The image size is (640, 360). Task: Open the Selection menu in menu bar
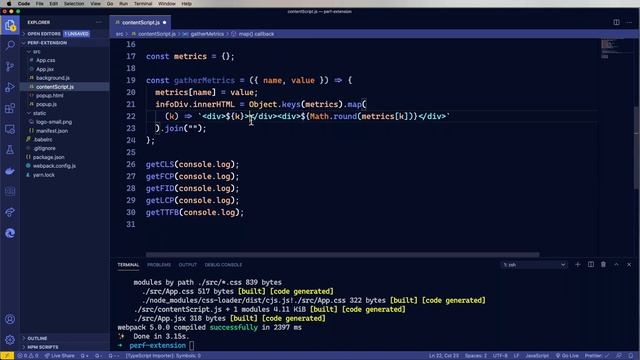click(74, 4)
